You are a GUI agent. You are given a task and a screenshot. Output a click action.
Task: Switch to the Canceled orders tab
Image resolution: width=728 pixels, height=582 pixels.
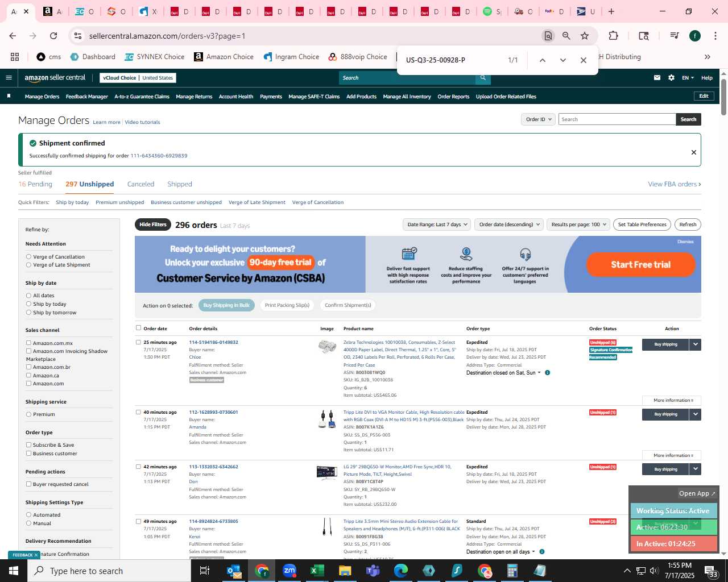(x=140, y=184)
